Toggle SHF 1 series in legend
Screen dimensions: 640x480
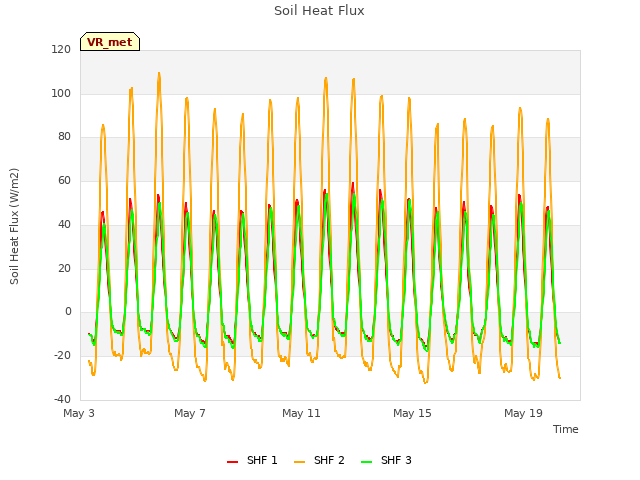[x=252, y=460]
